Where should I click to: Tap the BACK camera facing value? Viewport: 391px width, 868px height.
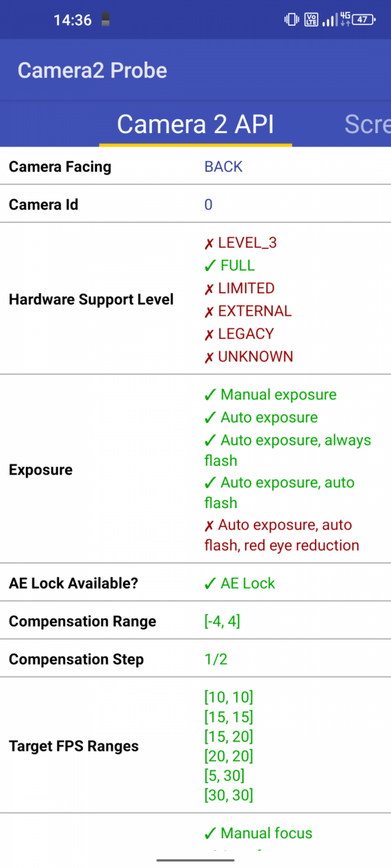pos(223,167)
